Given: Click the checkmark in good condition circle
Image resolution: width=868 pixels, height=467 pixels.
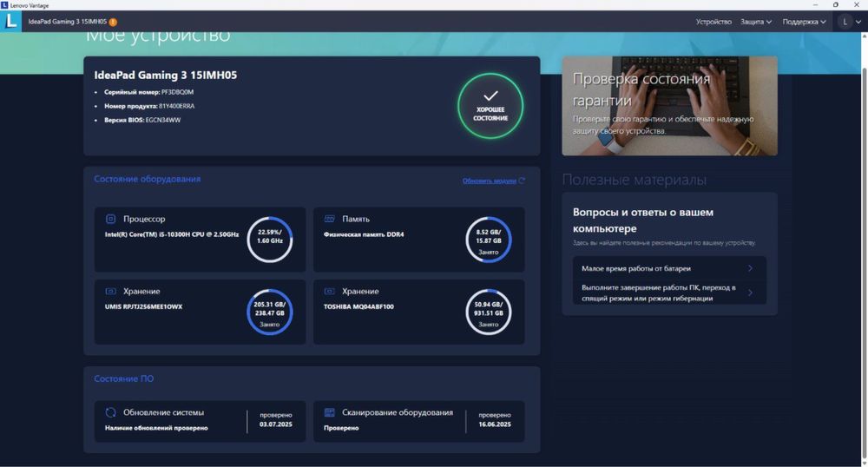Looking at the screenshot, I should [x=490, y=95].
